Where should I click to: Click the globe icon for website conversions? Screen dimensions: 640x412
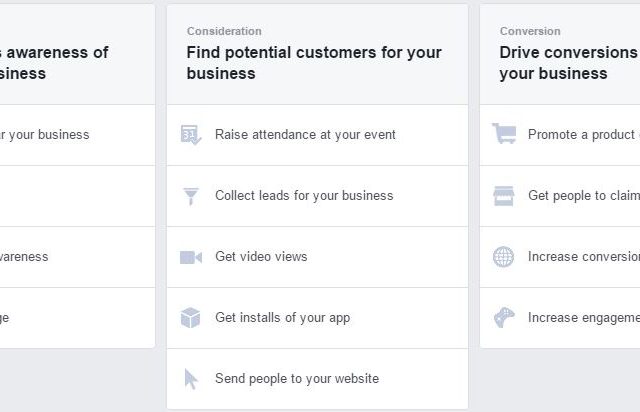(503, 257)
